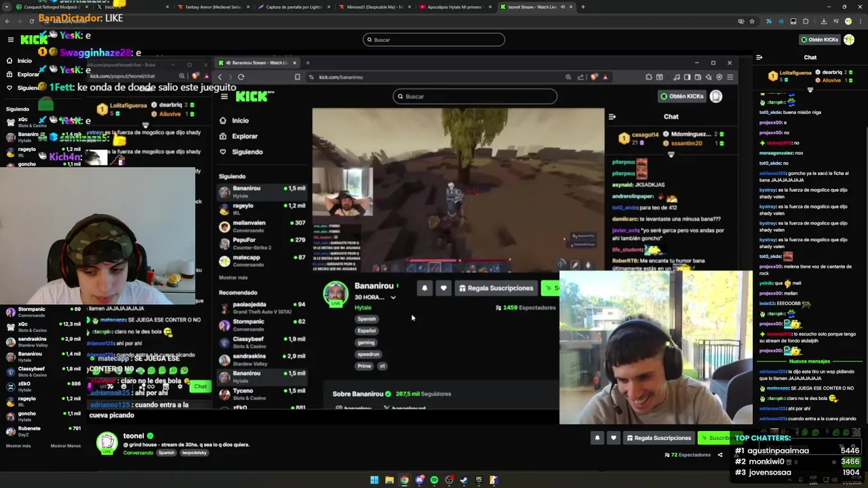Collapse chat icon in Bananirou window
The width and height of the screenshot is (868, 488).
(612, 117)
